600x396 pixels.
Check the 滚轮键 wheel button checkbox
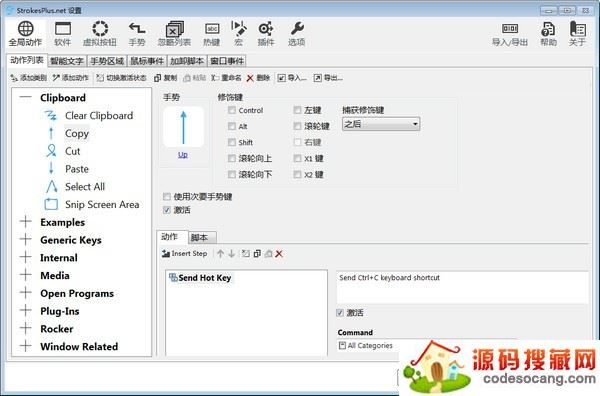coord(297,126)
